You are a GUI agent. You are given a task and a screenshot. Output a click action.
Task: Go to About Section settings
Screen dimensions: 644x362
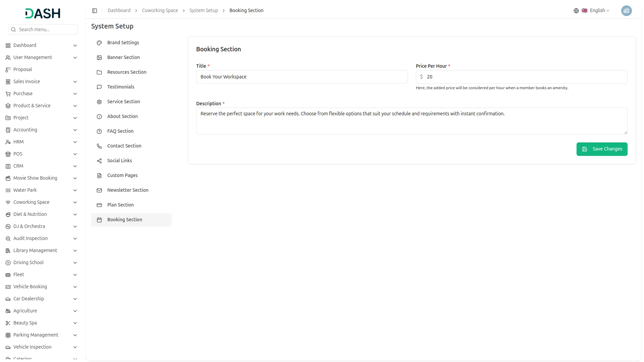click(122, 116)
